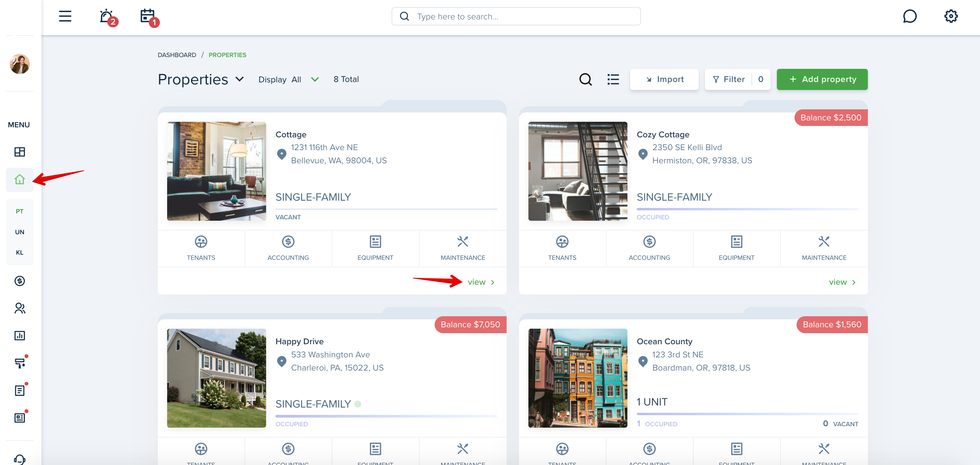Click Cozy Cottage address location pin
Viewport: 980px width, 465px height.
(643, 154)
